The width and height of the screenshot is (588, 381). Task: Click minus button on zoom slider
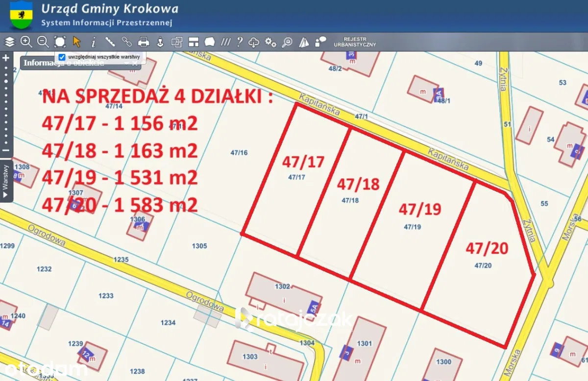coord(6,150)
